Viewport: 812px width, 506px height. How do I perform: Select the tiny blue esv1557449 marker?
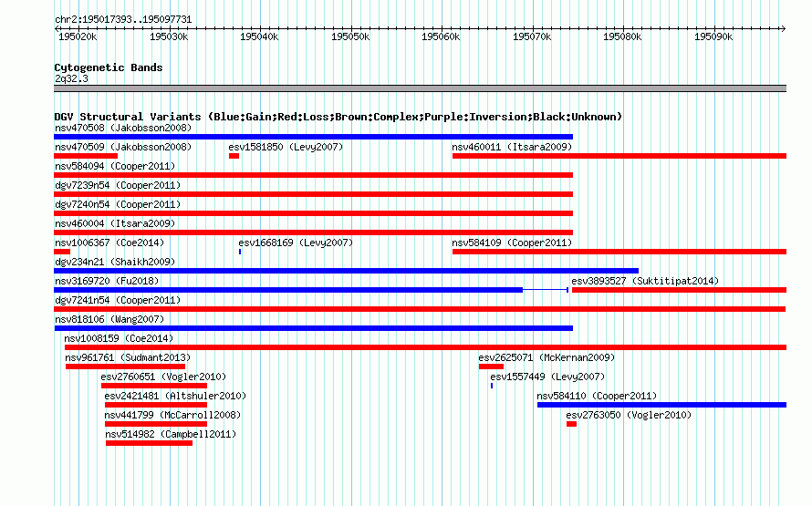(x=492, y=386)
